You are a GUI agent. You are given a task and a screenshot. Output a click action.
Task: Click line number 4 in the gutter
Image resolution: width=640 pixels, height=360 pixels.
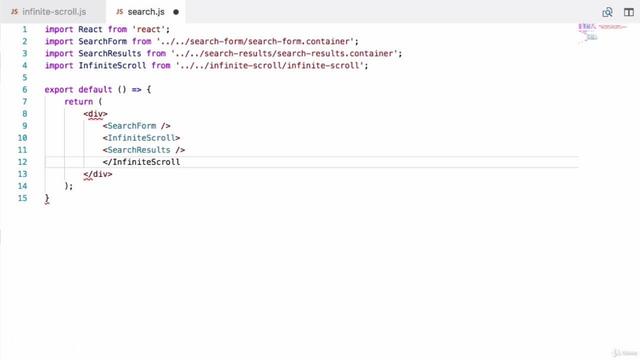(24, 65)
